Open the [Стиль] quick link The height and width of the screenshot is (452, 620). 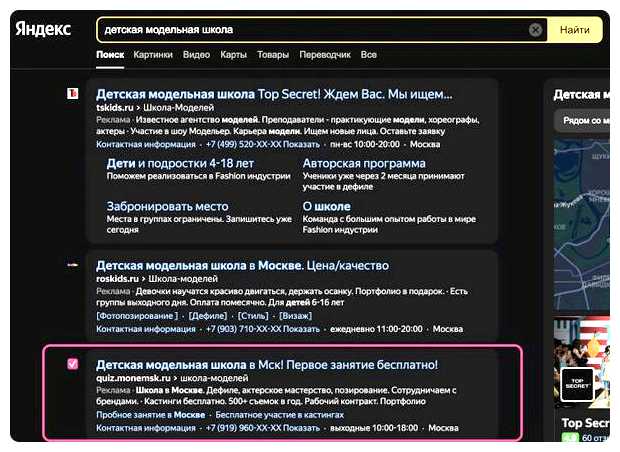(x=253, y=316)
